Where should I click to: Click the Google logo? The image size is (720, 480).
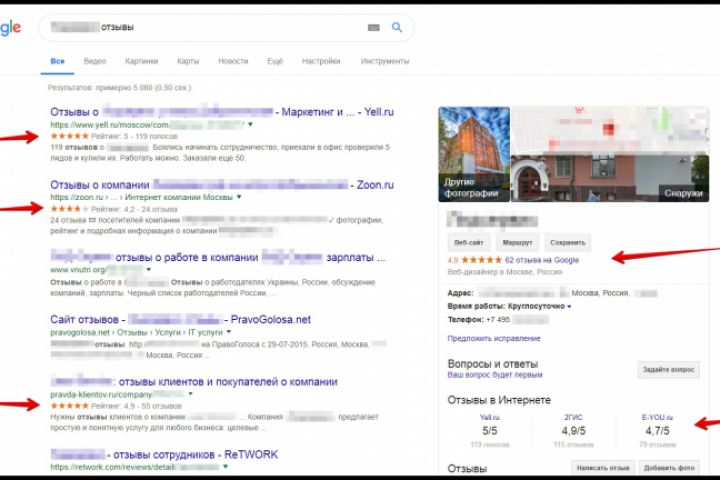coord(10,28)
